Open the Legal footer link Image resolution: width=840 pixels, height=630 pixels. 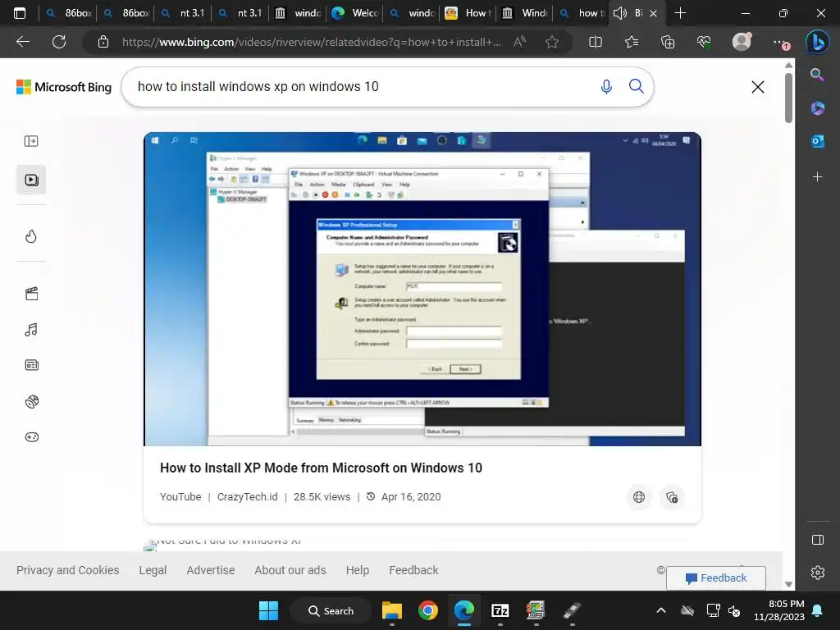pyautogui.click(x=153, y=570)
